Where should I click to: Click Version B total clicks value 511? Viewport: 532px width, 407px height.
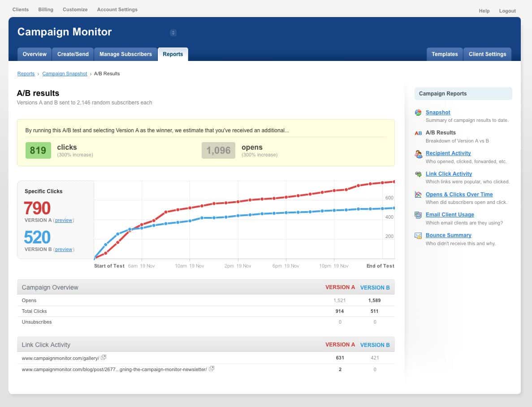pos(374,311)
